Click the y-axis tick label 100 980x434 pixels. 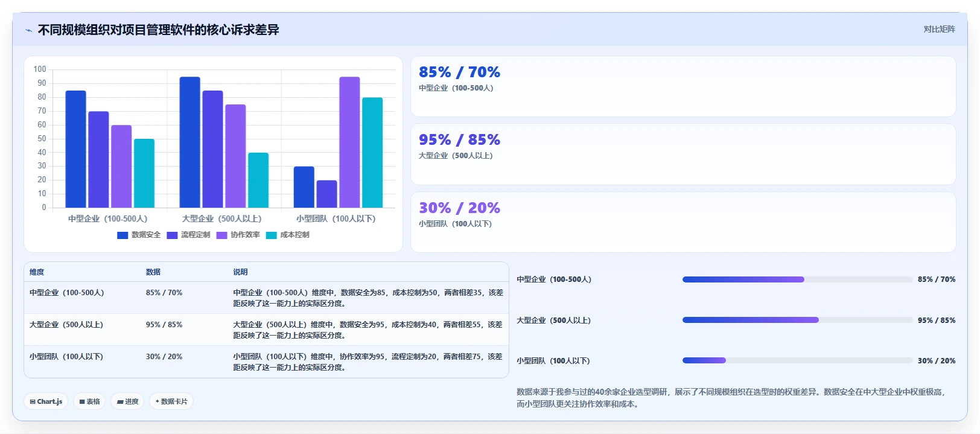40,69
